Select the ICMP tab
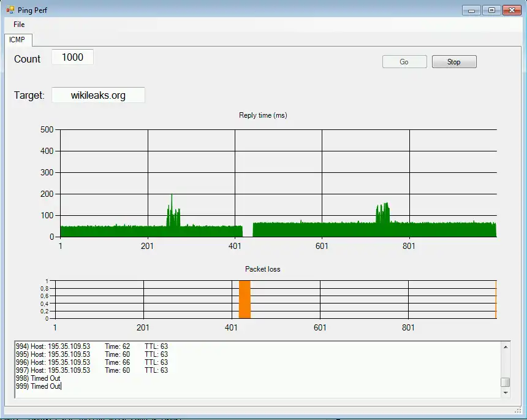Screen dimensions: 527x420 pos(18,40)
